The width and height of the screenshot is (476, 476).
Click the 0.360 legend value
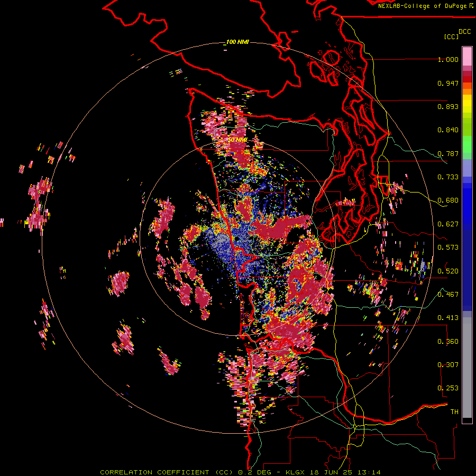(448, 342)
